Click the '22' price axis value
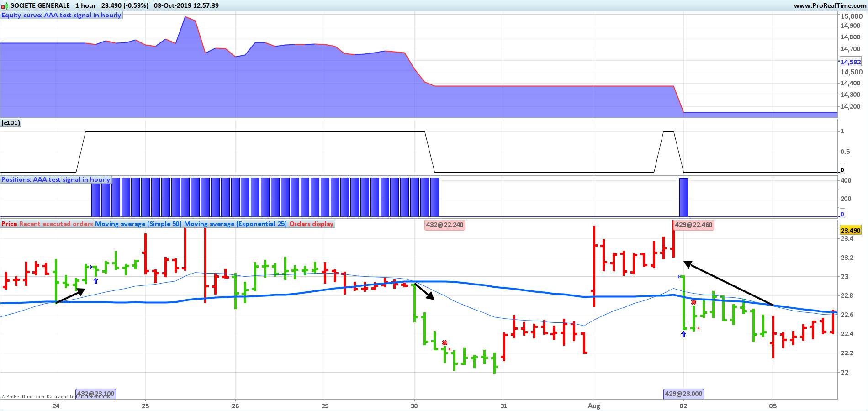The height and width of the screenshot is (411, 868). pos(845,372)
